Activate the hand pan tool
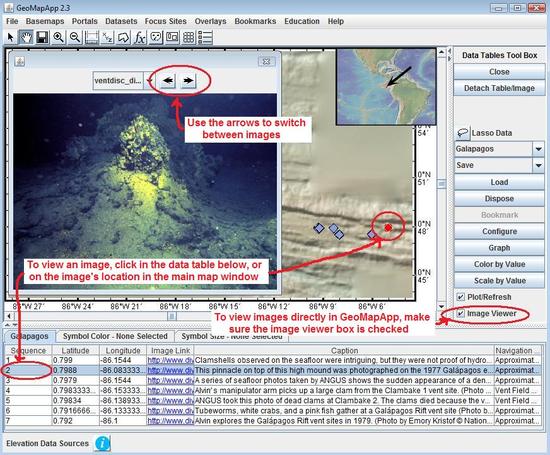 tap(26, 37)
